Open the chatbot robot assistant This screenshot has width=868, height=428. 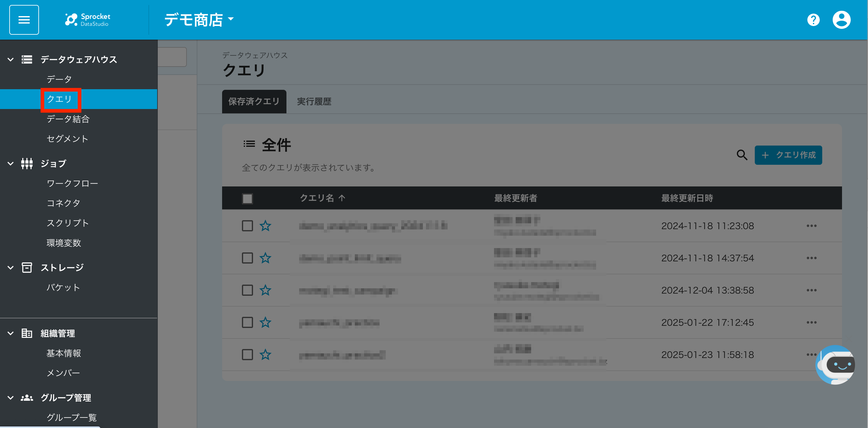pyautogui.click(x=835, y=365)
